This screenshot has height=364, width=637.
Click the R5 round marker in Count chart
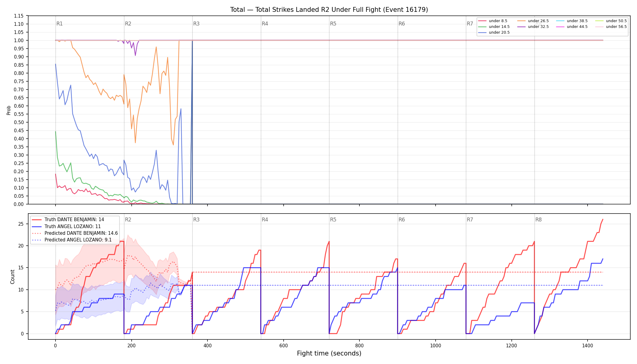333,220
